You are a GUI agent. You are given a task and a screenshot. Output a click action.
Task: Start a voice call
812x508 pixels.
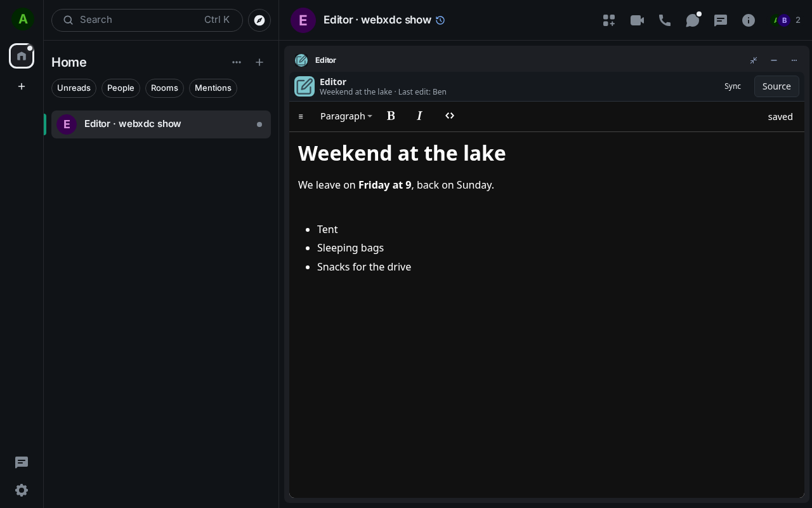665,20
